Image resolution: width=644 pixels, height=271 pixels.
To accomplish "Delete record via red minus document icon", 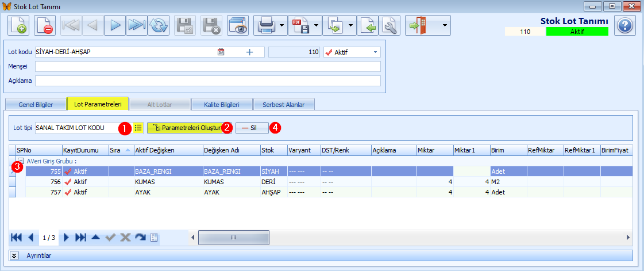I will point(45,25).
